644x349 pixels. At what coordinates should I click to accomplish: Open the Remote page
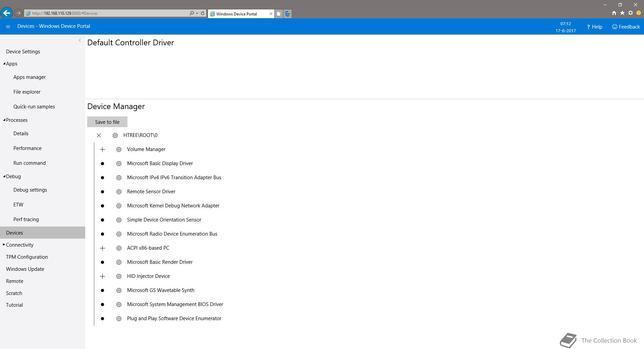click(14, 281)
